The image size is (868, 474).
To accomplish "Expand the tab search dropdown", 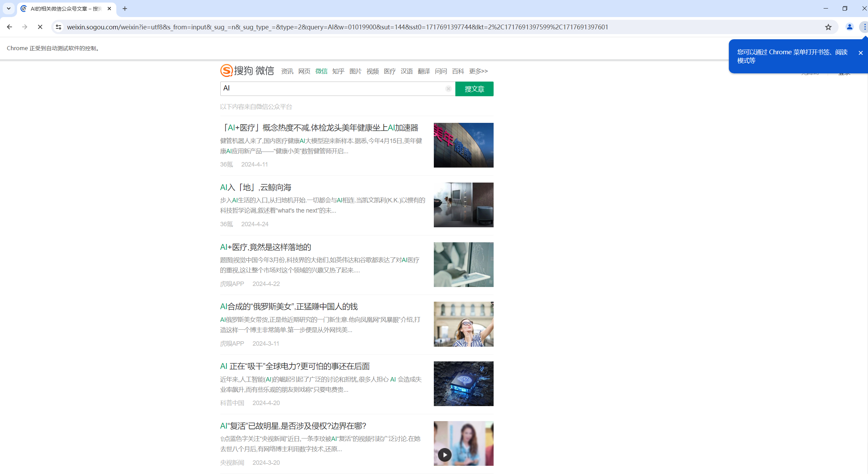I will click(9, 9).
